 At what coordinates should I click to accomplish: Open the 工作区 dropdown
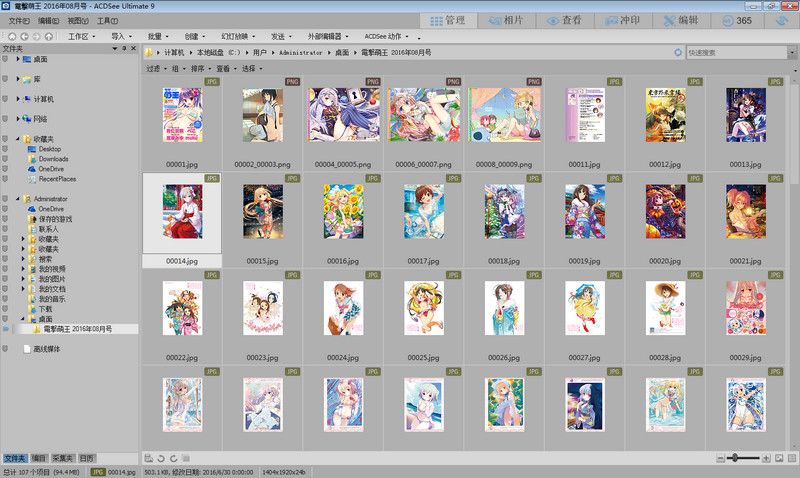[82, 36]
